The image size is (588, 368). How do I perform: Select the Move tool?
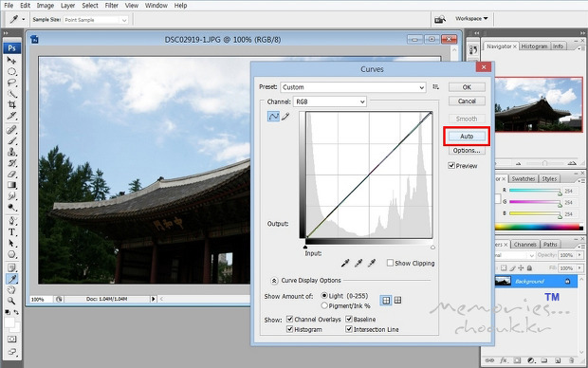[11, 61]
